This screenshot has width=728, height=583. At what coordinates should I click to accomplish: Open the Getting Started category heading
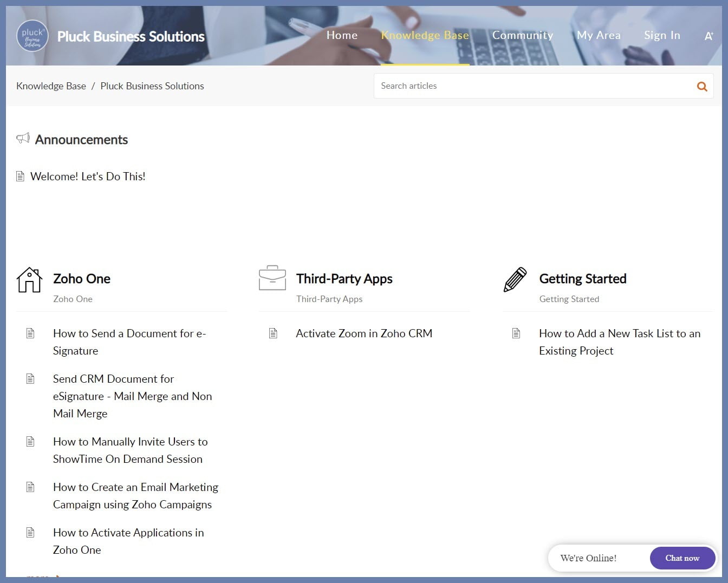click(x=583, y=279)
